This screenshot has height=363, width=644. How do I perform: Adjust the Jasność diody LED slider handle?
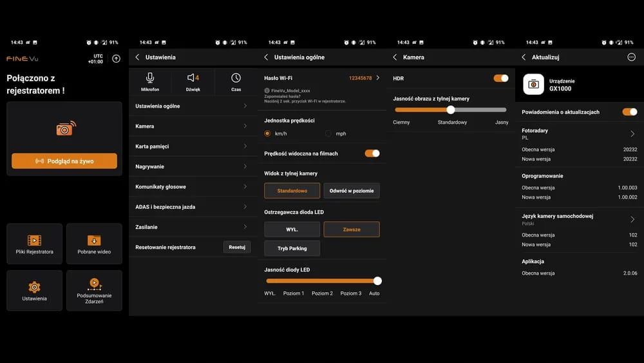[377, 280]
